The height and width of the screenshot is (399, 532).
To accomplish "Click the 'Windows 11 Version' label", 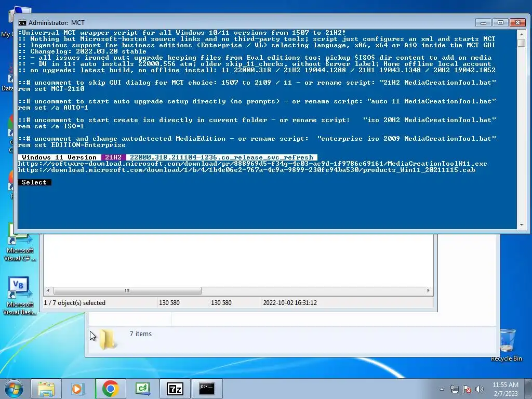I will pos(59,157).
